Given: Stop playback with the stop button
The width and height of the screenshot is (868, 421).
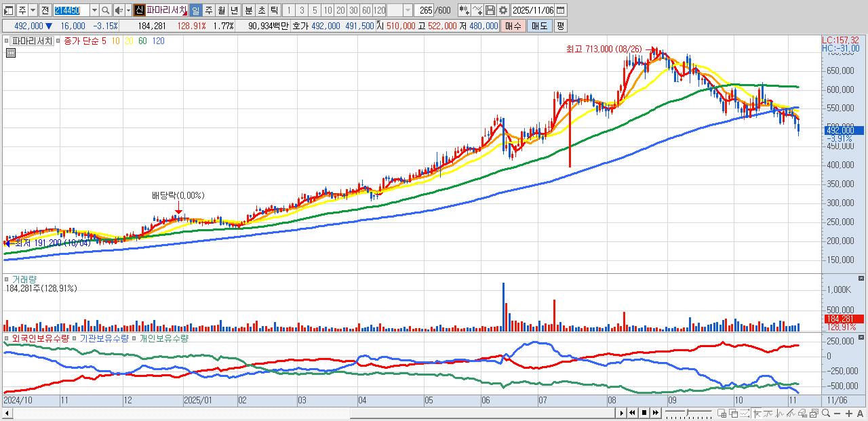Looking at the screenshot, I should (x=644, y=413).
